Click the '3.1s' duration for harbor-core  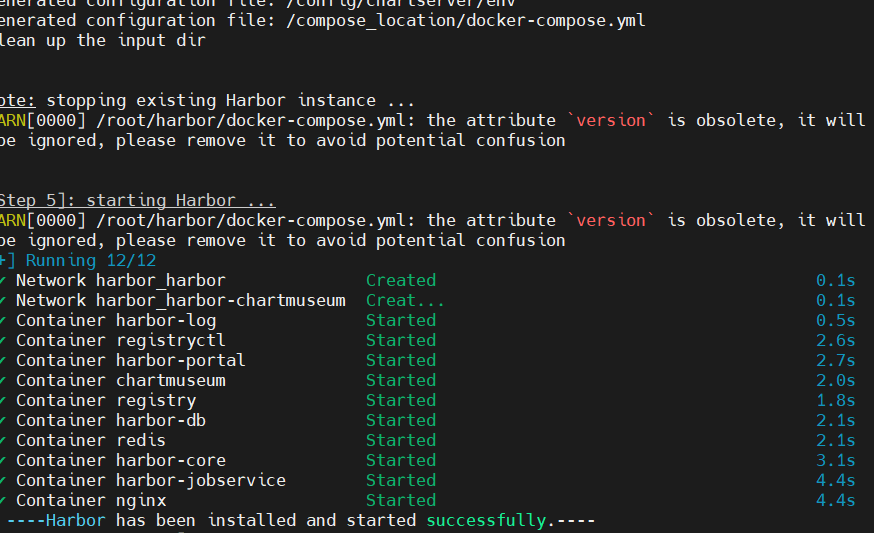pyautogui.click(x=836, y=461)
